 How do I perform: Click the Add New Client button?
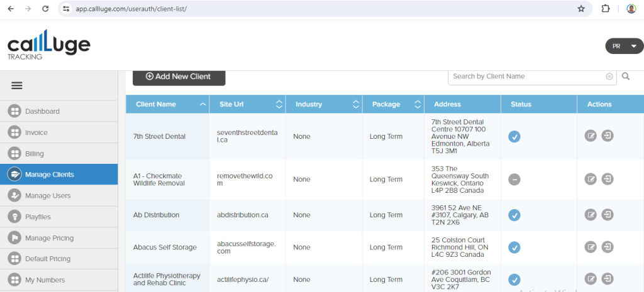tap(179, 77)
